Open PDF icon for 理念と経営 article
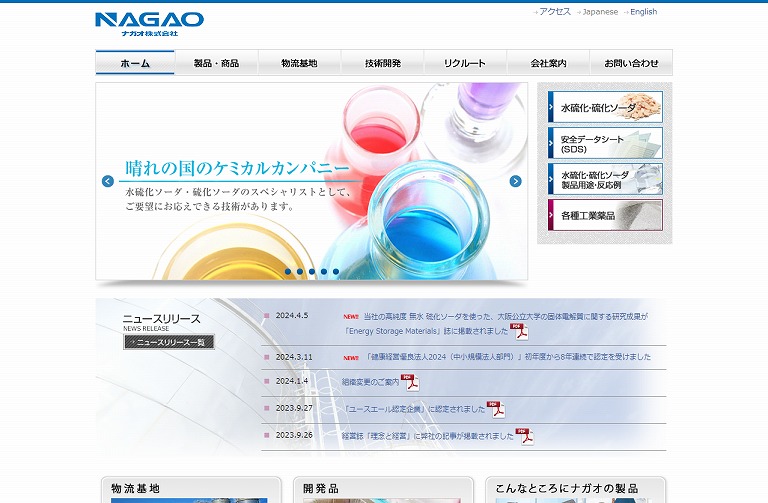 click(x=524, y=436)
